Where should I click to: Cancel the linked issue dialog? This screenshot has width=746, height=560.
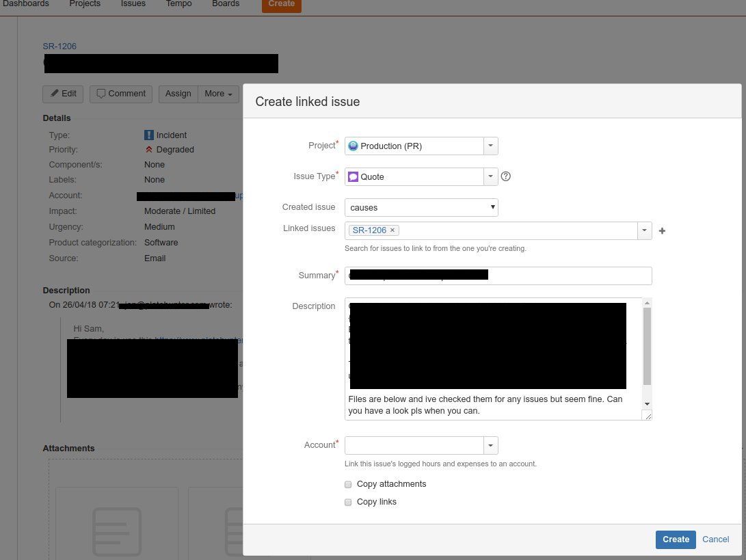[715, 539]
